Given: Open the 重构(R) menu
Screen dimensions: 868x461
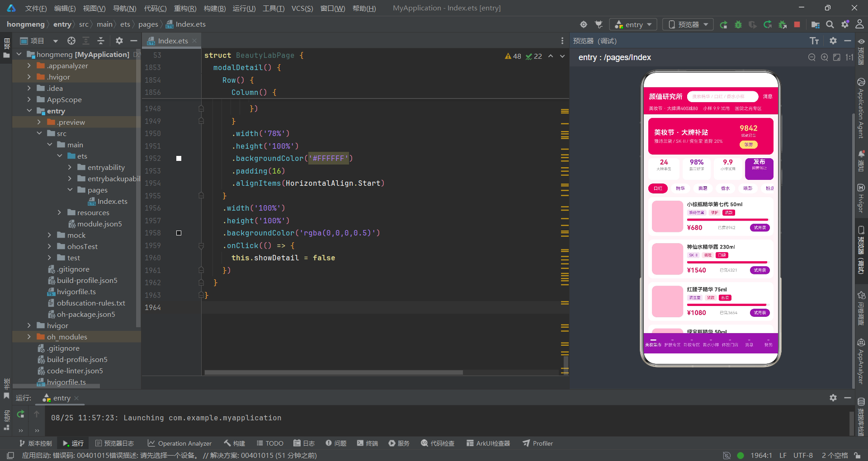Looking at the screenshot, I should [x=185, y=8].
